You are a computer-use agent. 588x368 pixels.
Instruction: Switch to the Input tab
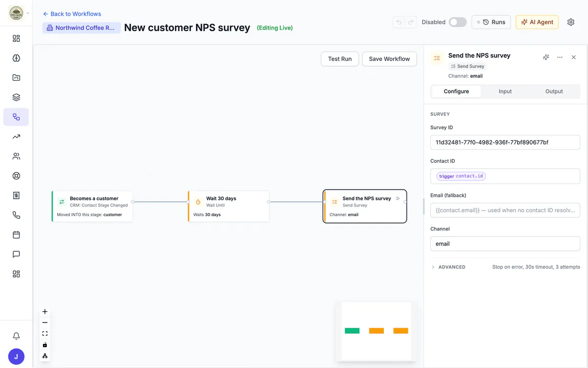505,91
